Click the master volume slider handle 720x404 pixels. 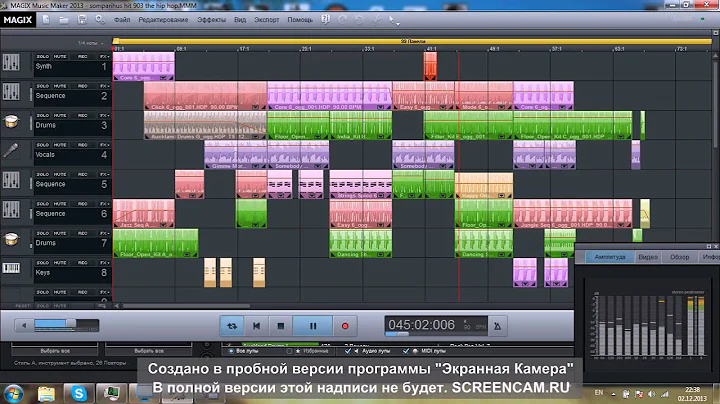pos(71,323)
